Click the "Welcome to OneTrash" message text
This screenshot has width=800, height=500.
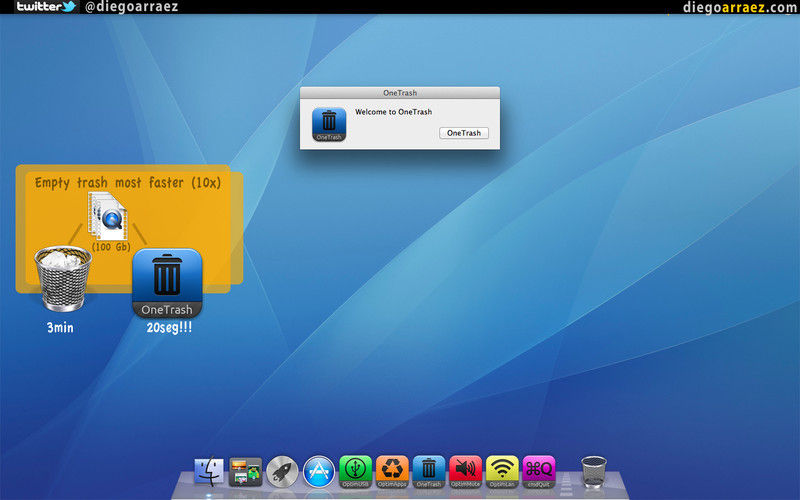393,112
